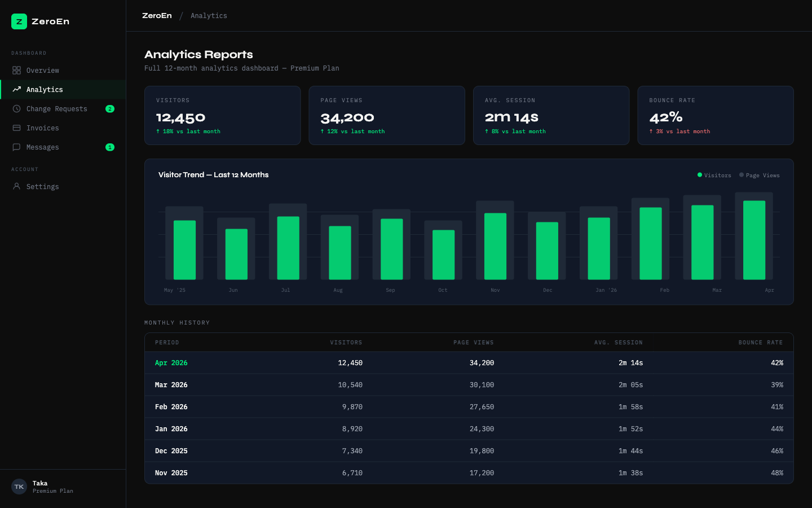Click the Change Requests badge showing 2
This screenshot has width=812, height=508.
tap(110, 108)
